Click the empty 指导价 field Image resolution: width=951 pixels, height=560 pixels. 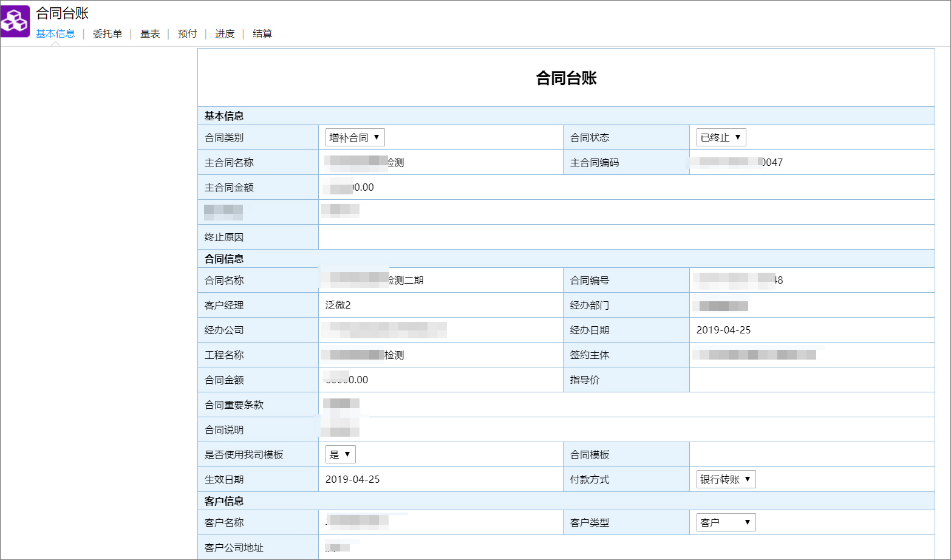811,380
